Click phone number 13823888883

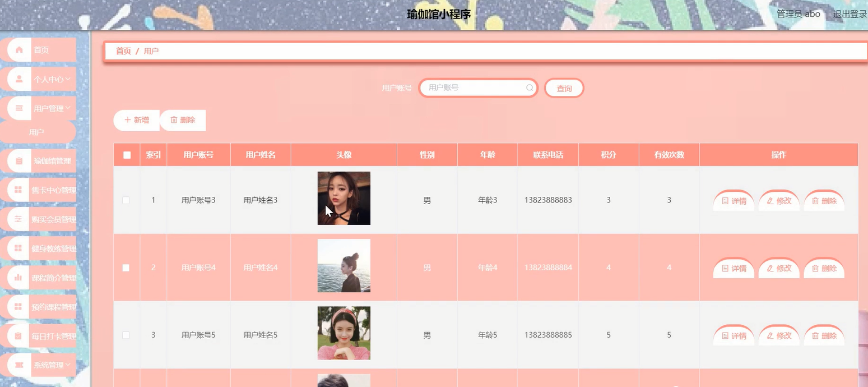tap(548, 200)
